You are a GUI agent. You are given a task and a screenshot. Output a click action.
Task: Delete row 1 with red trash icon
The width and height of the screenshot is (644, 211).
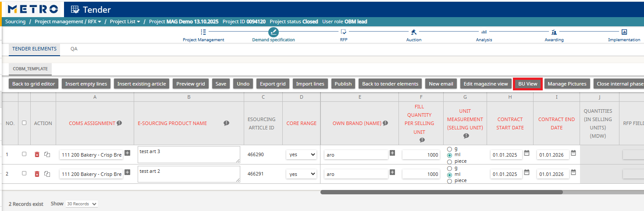click(x=37, y=154)
